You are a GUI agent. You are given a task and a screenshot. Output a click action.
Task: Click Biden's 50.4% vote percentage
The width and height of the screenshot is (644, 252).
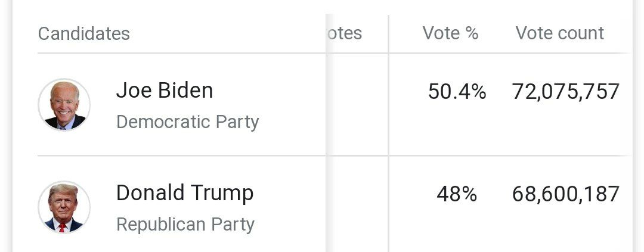point(457,92)
